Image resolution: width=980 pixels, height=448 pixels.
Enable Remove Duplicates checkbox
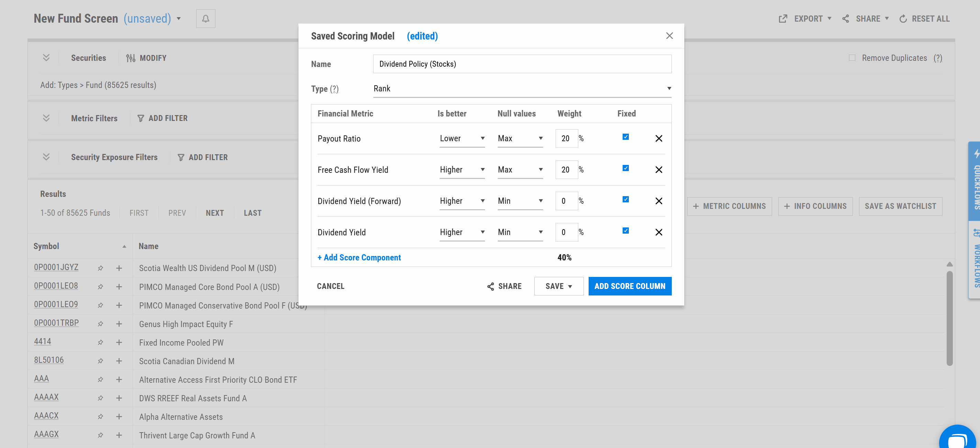click(852, 58)
